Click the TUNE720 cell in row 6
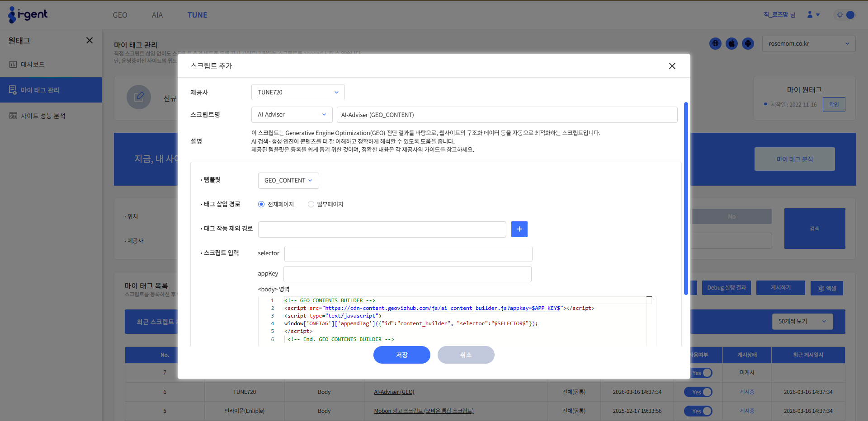The height and width of the screenshot is (421, 868). tap(245, 392)
